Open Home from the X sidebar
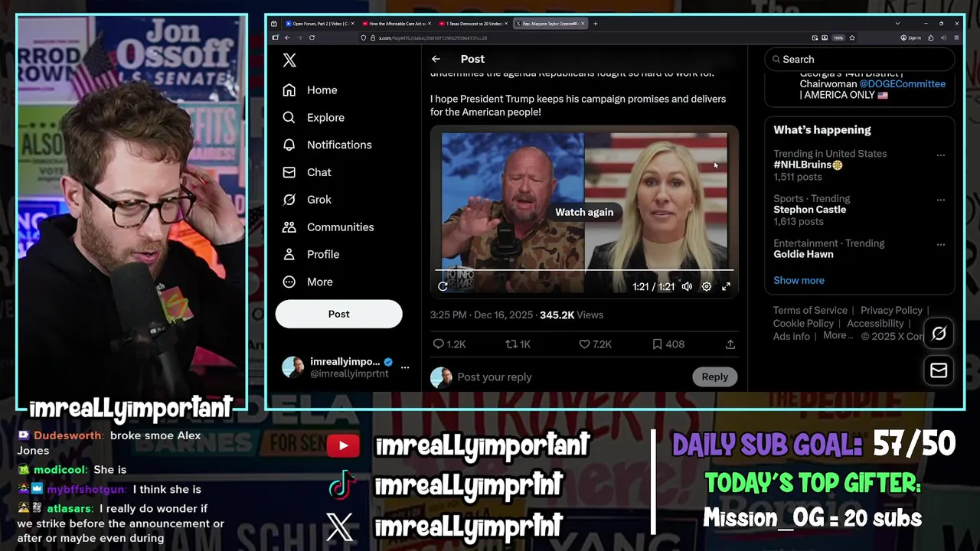 click(310, 90)
